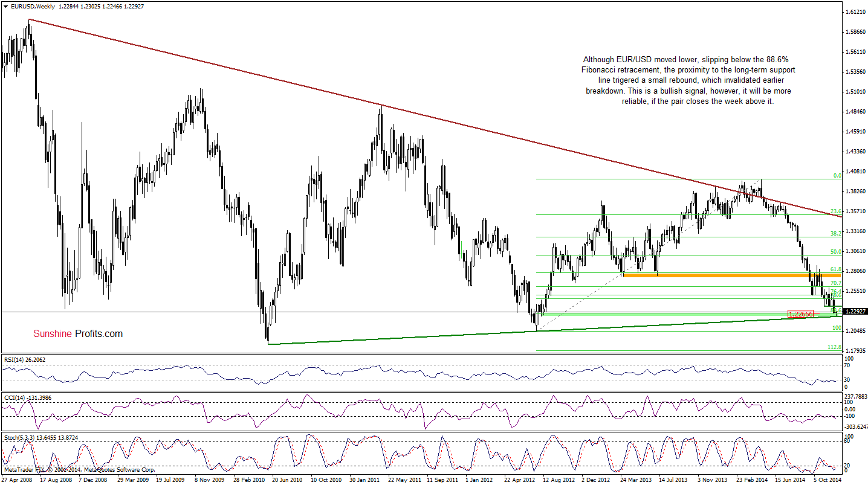Click the 1.45910 price axis value
This screenshot has width=868, height=485.
click(x=855, y=132)
